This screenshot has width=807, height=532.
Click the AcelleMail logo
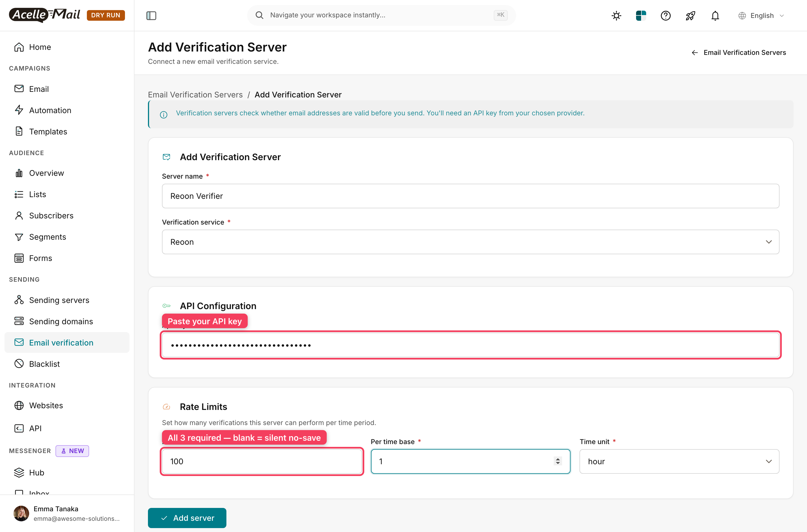pos(45,15)
